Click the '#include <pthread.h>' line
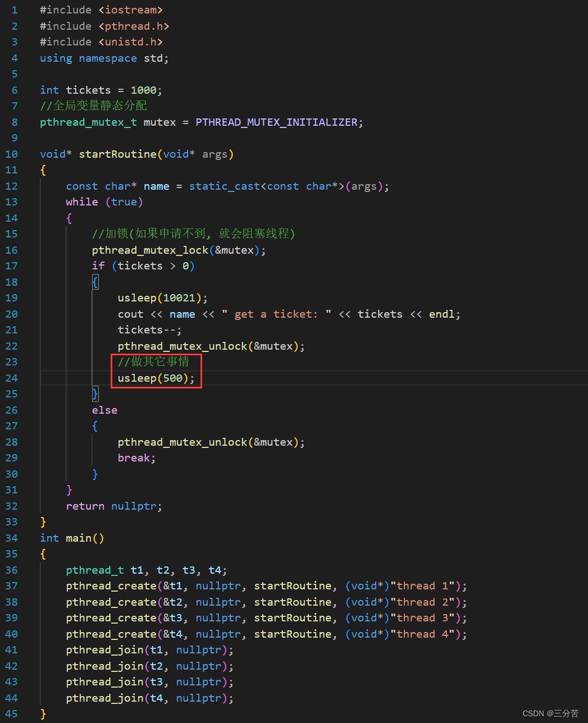The height and width of the screenshot is (723, 588). point(104,26)
